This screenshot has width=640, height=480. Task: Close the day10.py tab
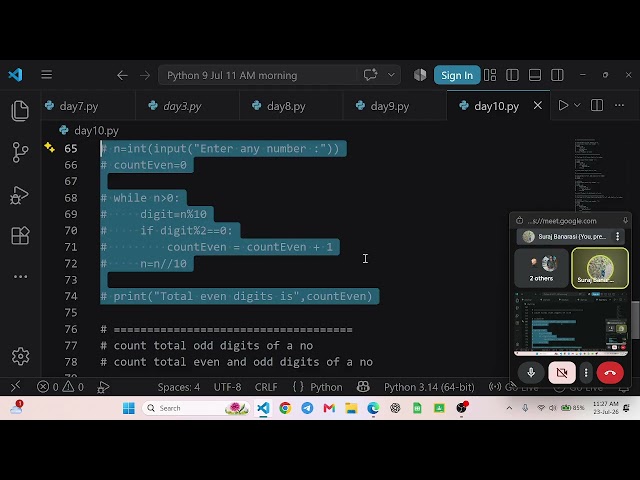(x=538, y=106)
